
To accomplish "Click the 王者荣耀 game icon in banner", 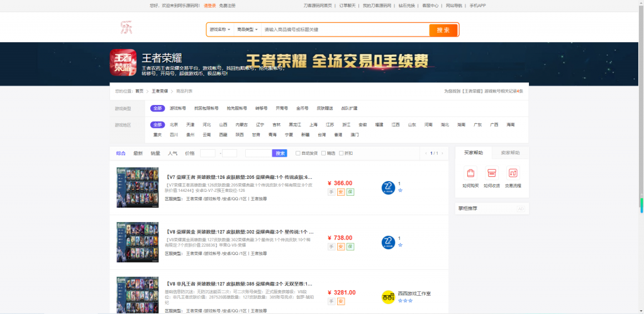I will (123, 62).
